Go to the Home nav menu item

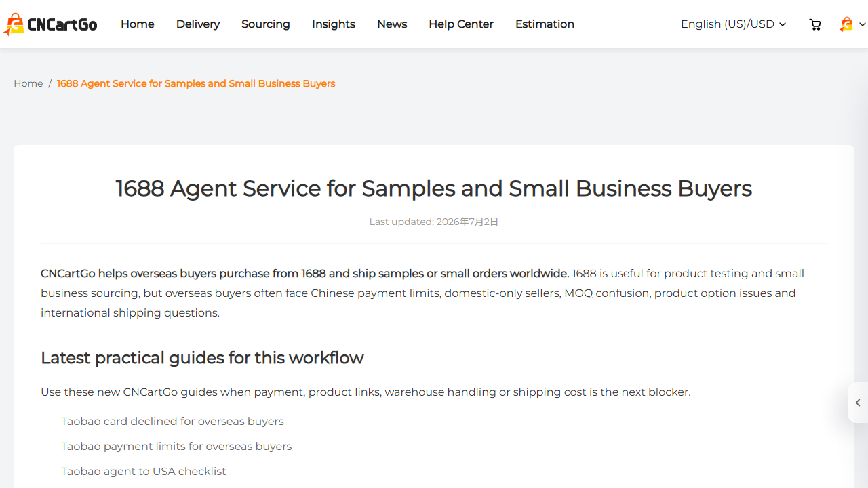(x=138, y=24)
